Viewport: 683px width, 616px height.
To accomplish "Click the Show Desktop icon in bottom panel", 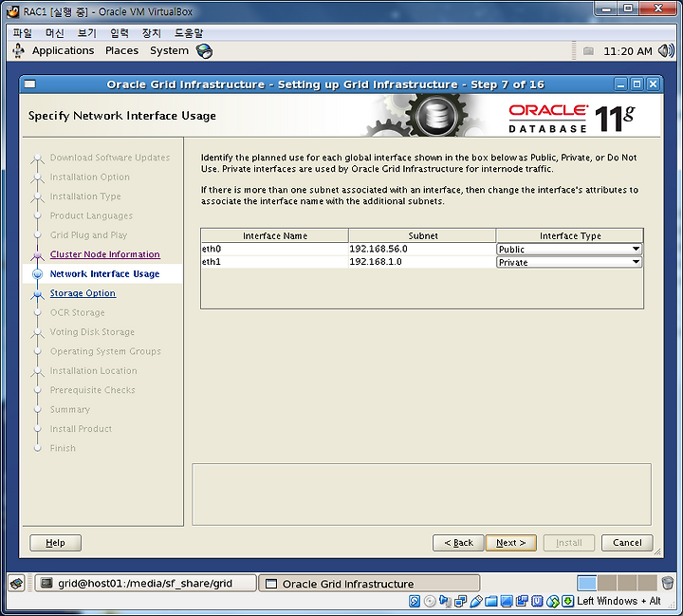I will pyautogui.click(x=17, y=584).
